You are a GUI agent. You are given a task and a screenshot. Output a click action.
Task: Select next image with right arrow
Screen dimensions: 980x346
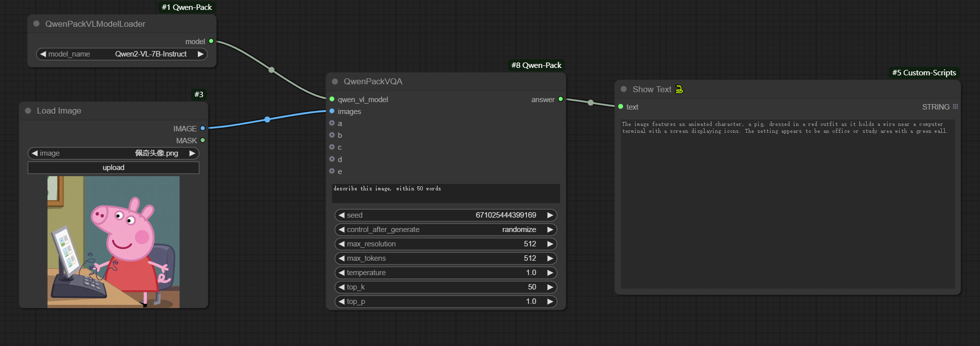[192, 153]
